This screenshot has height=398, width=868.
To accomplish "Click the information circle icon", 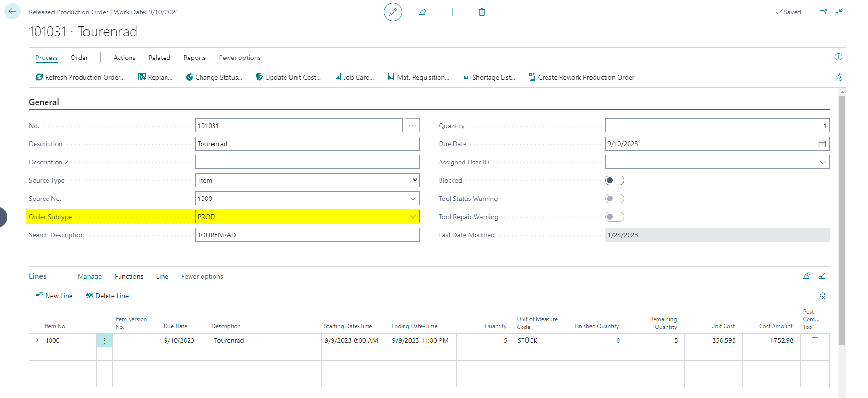I will [x=838, y=57].
